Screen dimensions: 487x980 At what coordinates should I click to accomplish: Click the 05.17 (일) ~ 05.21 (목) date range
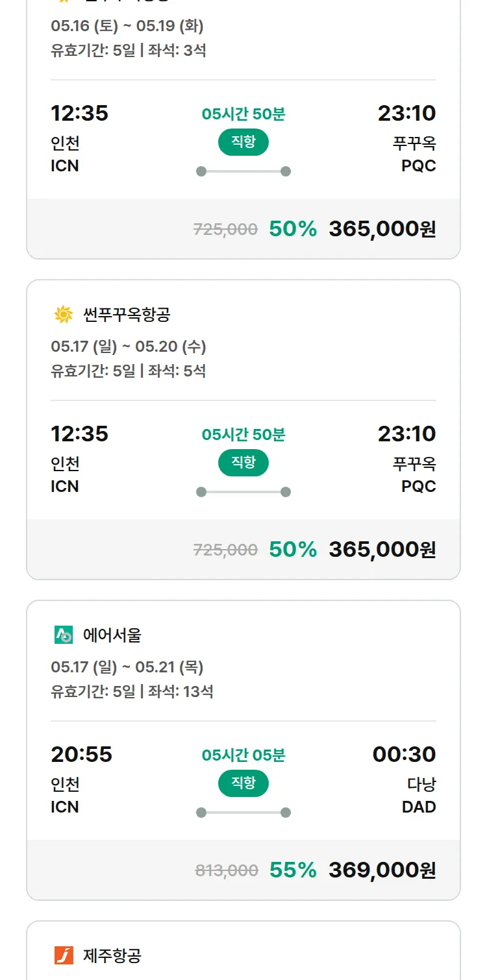(x=127, y=667)
